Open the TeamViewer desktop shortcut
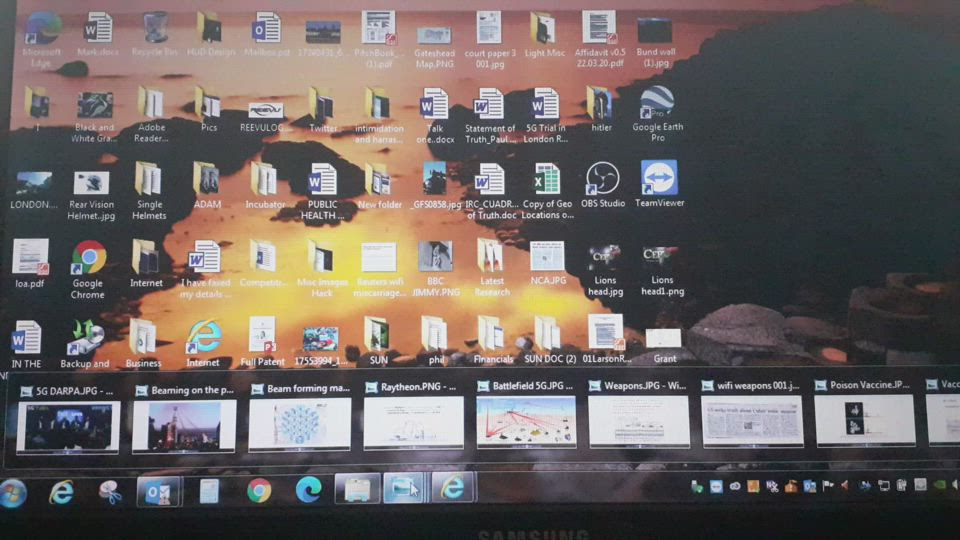This screenshot has height=540, width=960. [x=659, y=179]
